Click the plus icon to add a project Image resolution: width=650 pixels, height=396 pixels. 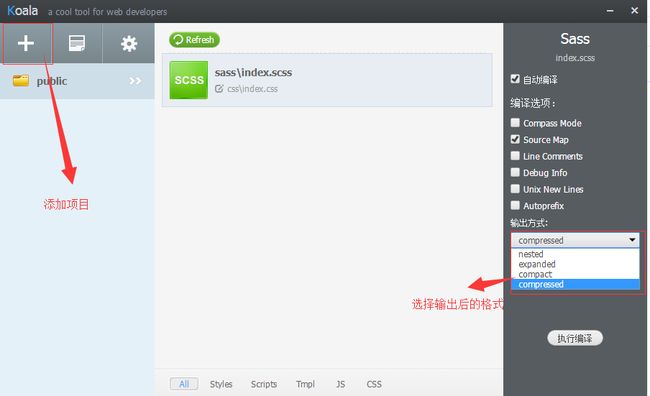(x=26, y=43)
